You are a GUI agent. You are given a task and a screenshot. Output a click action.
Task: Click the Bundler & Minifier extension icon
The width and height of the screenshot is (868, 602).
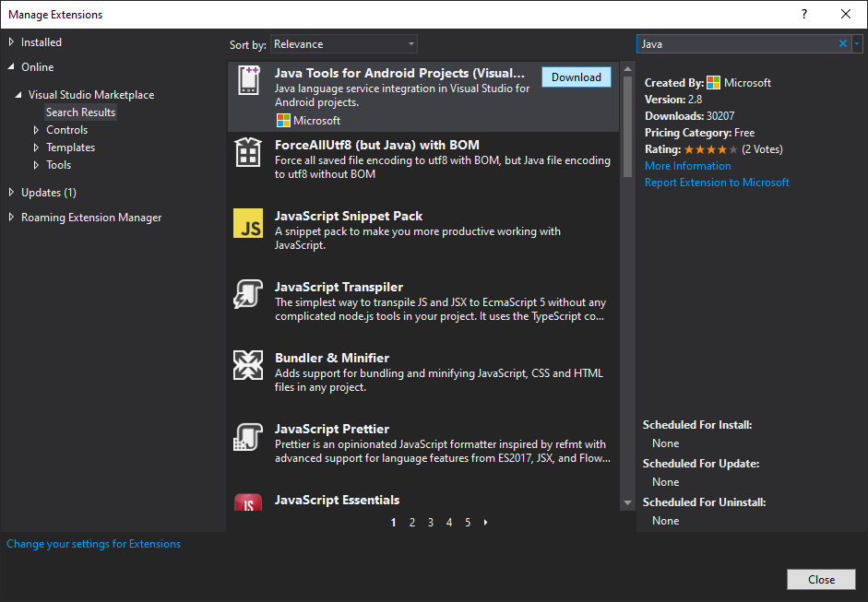247,365
